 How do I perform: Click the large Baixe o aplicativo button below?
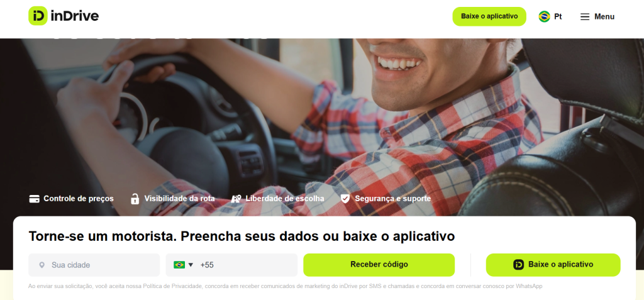tap(553, 265)
